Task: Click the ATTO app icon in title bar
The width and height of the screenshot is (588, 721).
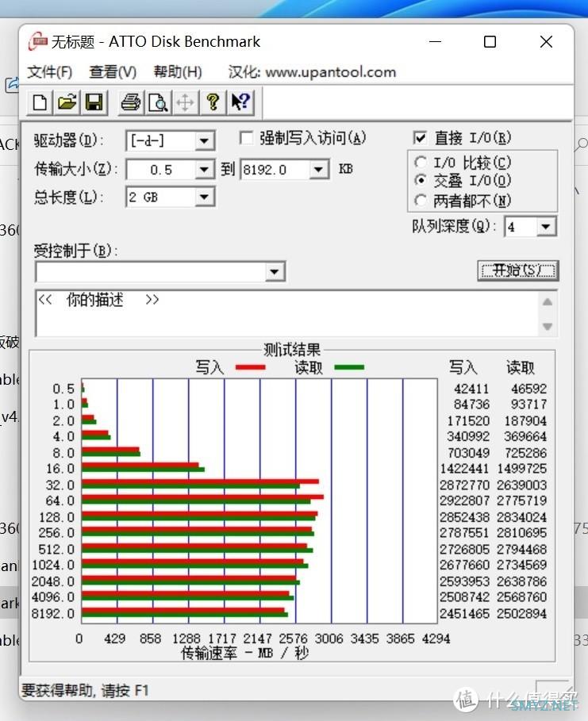Action: pyautogui.click(x=38, y=42)
